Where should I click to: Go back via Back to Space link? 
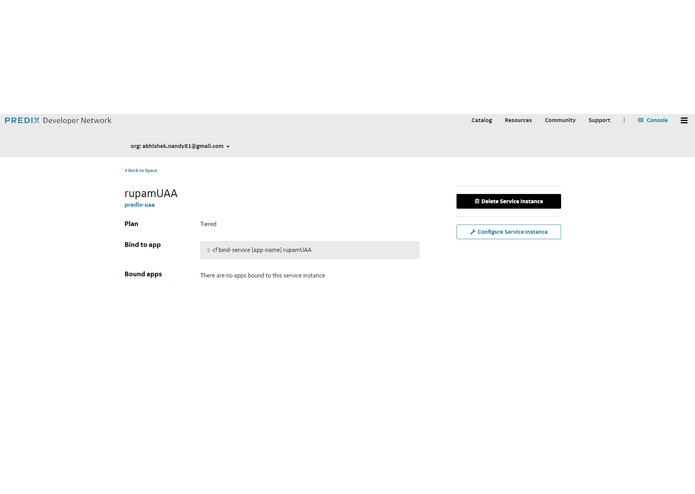click(141, 170)
